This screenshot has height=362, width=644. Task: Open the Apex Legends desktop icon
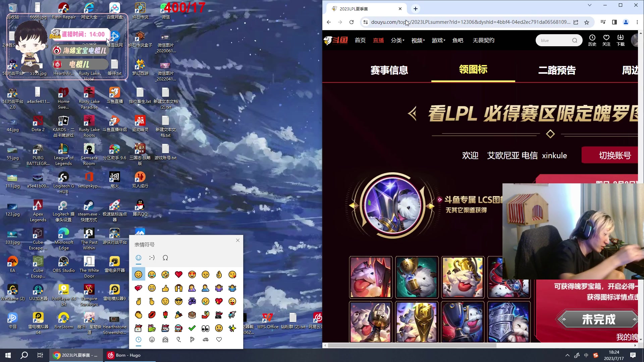tap(38, 211)
